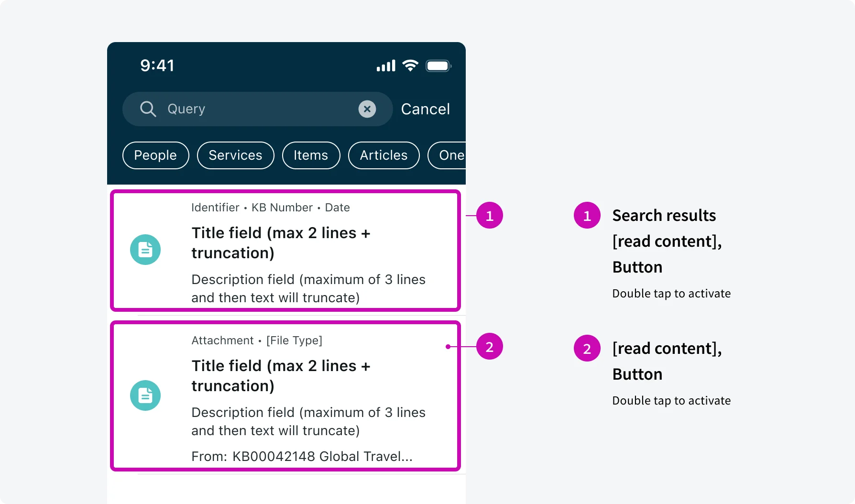Select the document icon on the first result
Image resolution: width=855 pixels, height=504 pixels.
tap(145, 249)
